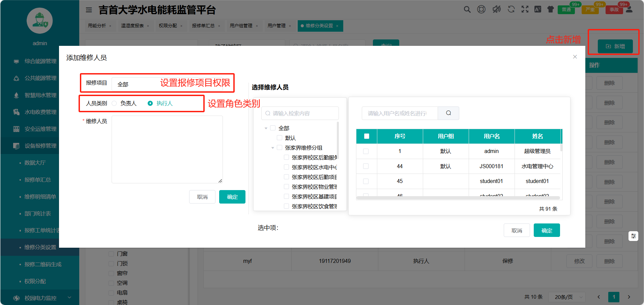
Task: Open the theme shirt icon
Action: [550, 9]
